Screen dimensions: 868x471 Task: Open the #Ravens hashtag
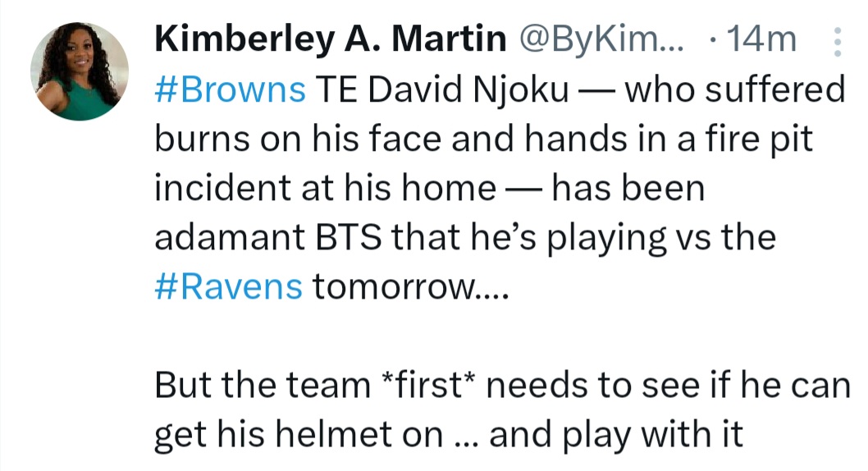tap(229, 286)
